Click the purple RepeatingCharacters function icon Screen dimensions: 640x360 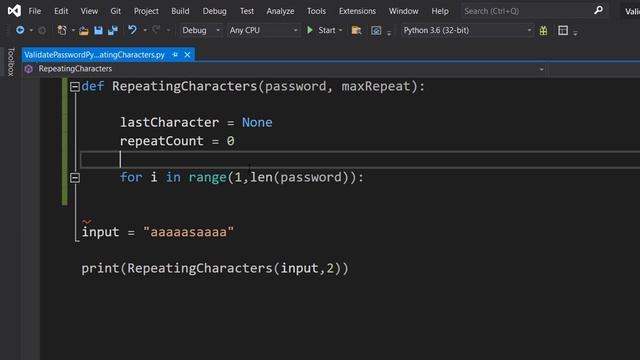pos(29,69)
